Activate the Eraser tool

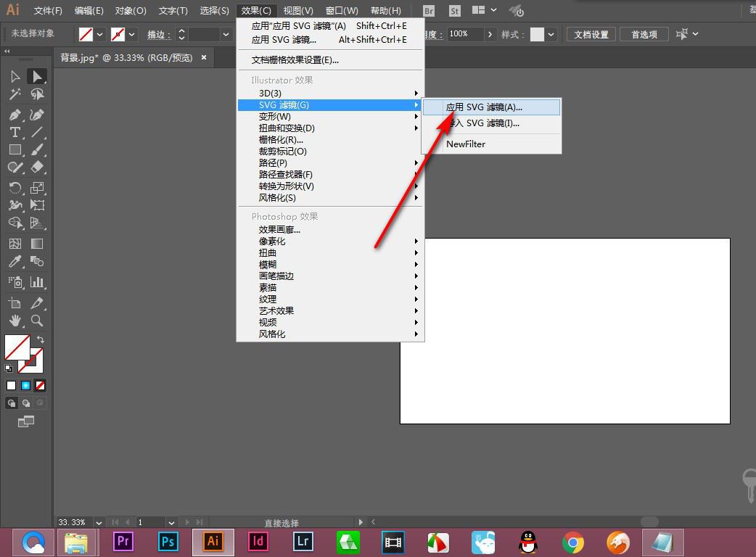pos(37,167)
